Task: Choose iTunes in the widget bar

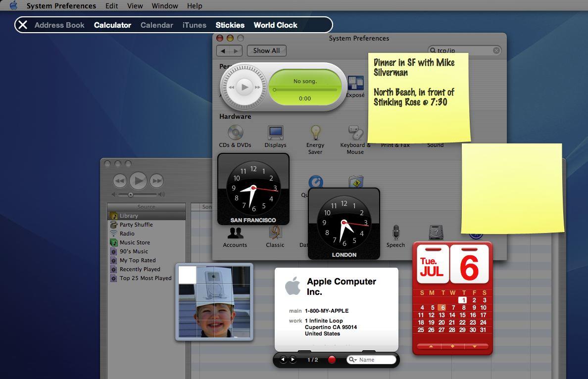Action: (x=194, y=25)
